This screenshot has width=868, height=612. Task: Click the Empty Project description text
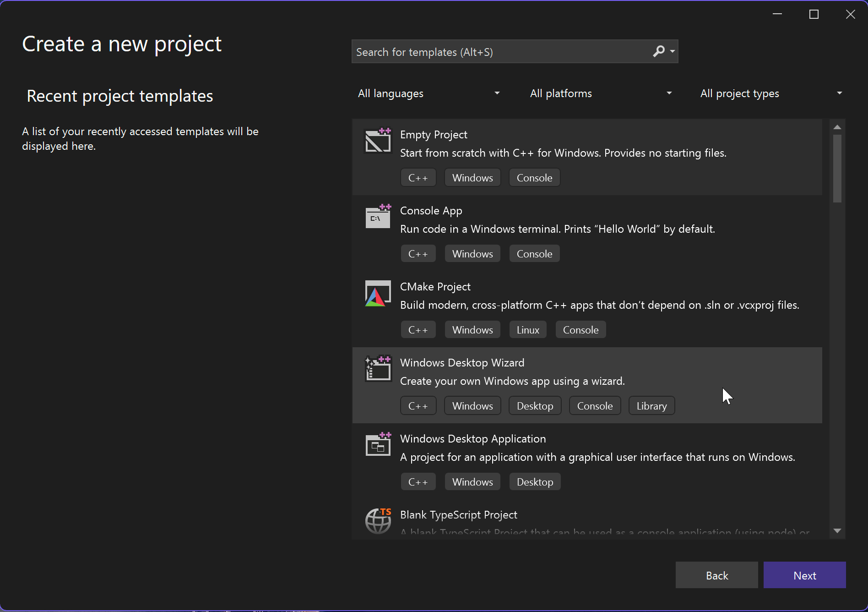pos(563,153)
